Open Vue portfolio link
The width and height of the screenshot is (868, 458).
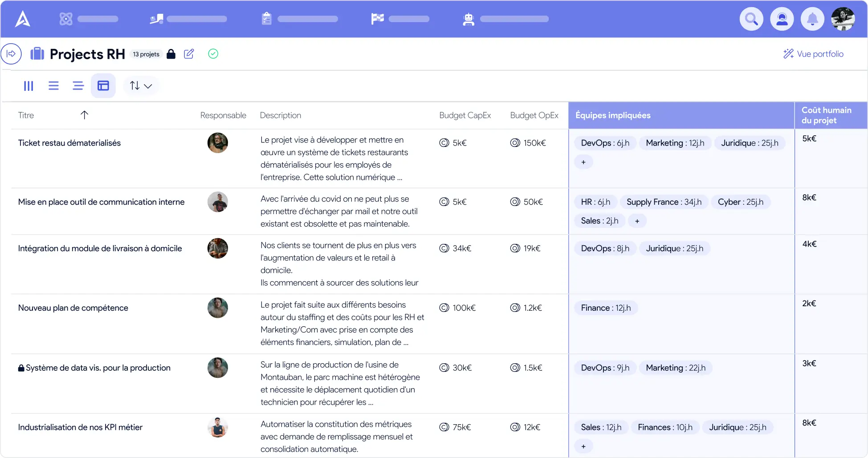pos(813,54)
